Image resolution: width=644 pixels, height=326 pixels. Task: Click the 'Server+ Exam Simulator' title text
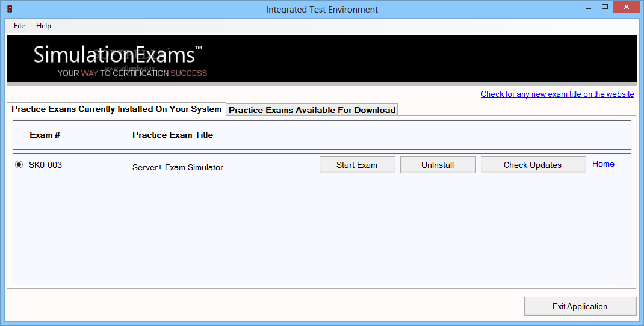(178, 167)
